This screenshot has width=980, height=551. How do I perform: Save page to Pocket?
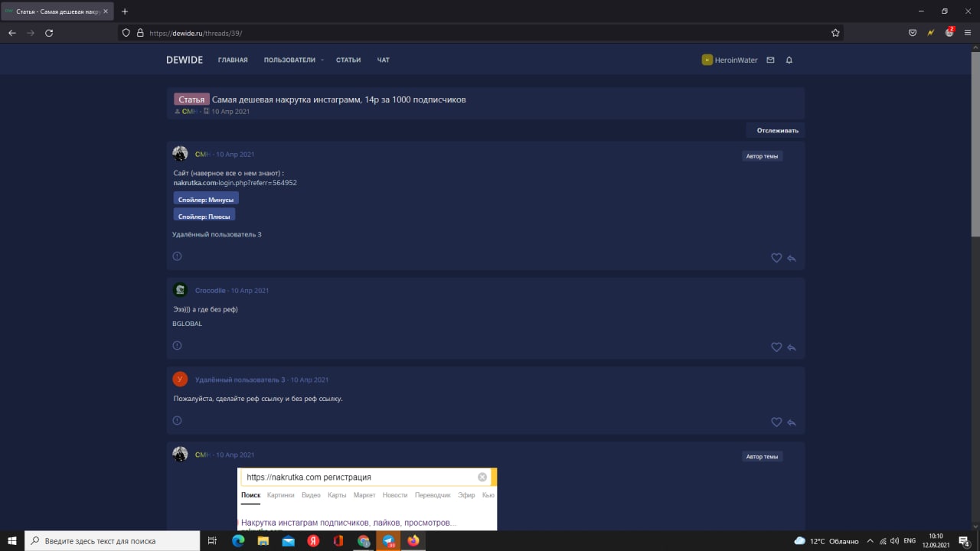[913, 33]
